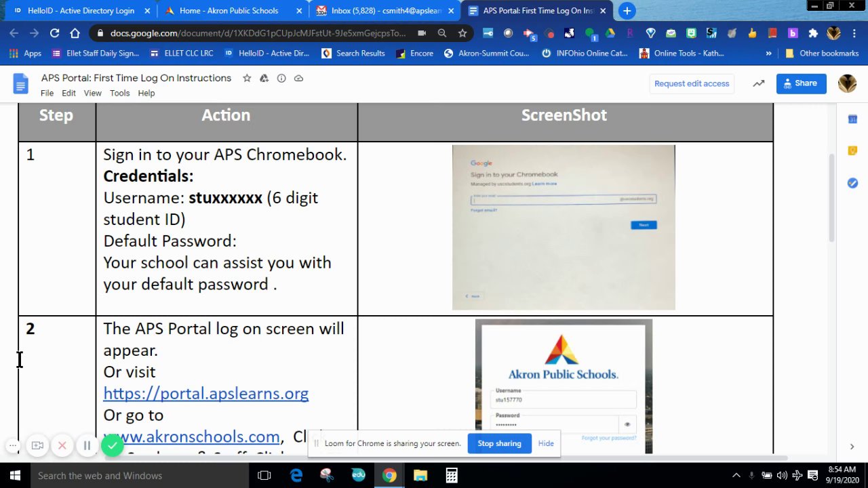Click the Chromebook sign-in screenshot image

click(564, 228)
